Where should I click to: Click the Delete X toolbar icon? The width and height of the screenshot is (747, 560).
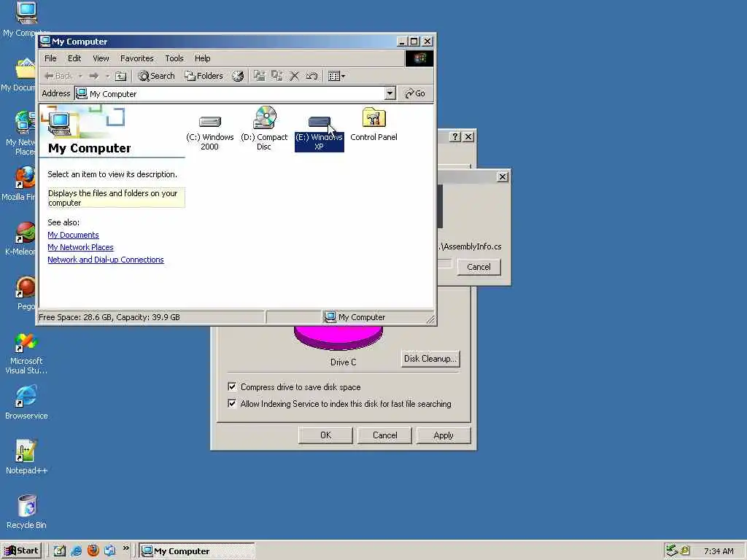click(295, 76)
